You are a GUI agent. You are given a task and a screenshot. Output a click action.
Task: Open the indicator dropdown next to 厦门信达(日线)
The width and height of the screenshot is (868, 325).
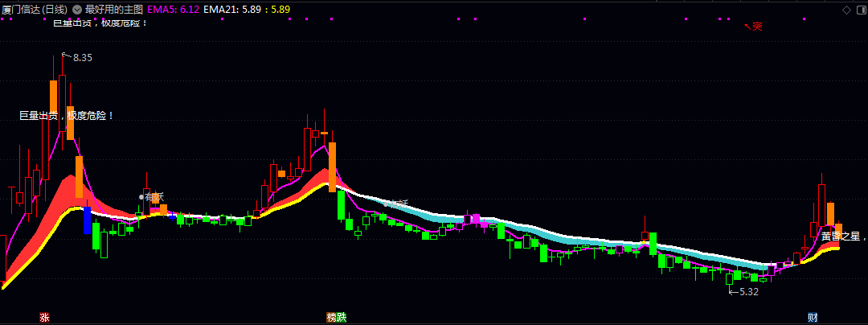(x=76, y=10)
